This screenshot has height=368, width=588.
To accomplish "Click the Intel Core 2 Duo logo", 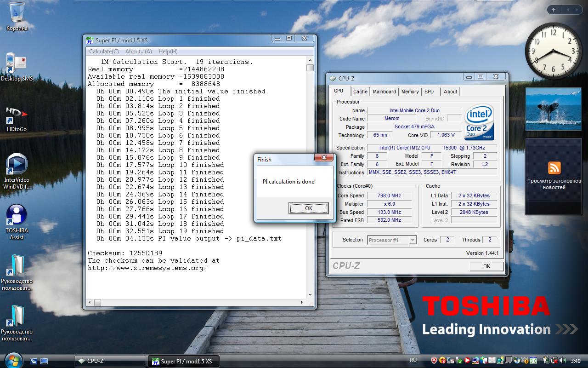I will pos(479,122).
